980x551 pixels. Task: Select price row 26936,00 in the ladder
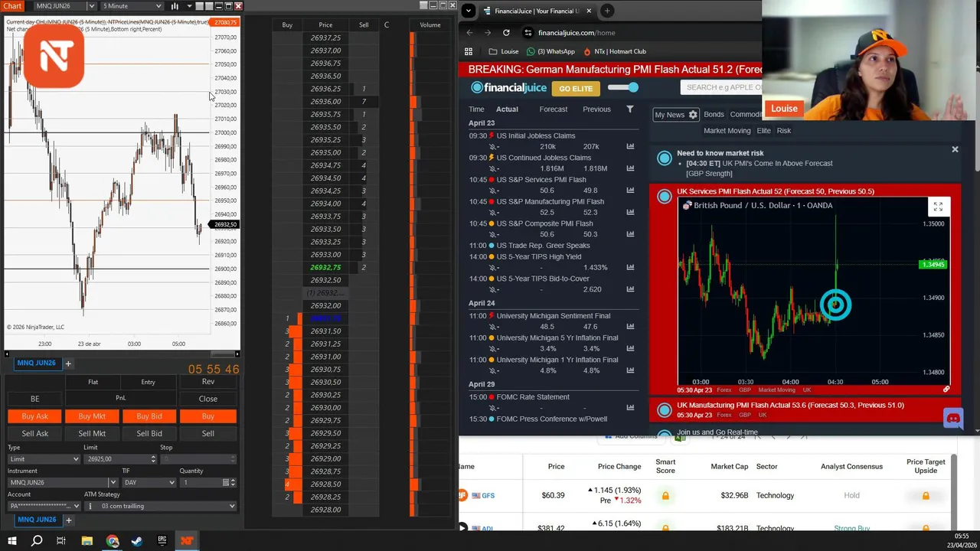325,102
